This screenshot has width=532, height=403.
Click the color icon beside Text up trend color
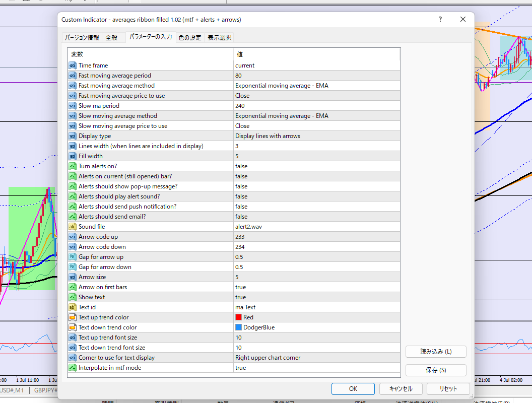72,317
